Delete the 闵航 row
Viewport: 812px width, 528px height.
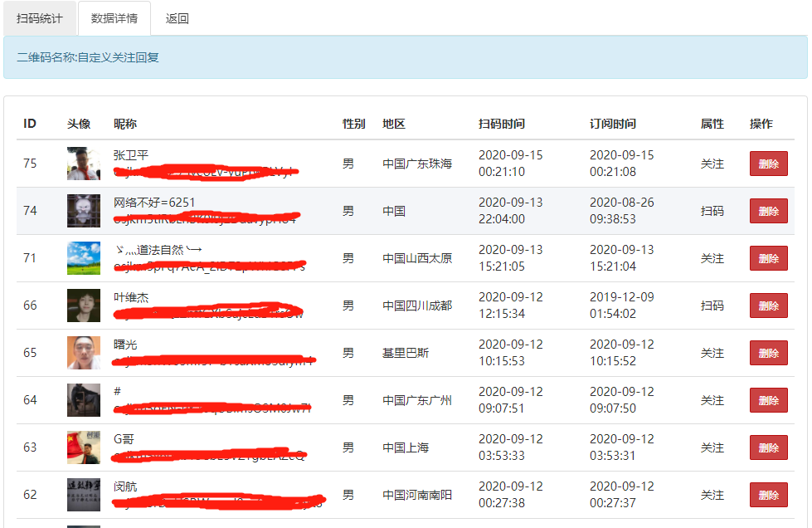769,495
